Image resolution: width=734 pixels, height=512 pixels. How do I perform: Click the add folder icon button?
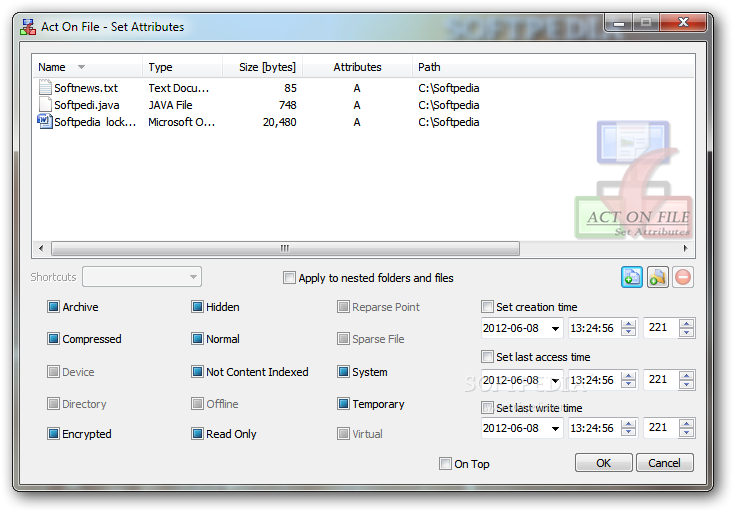(x=658, y=277)
